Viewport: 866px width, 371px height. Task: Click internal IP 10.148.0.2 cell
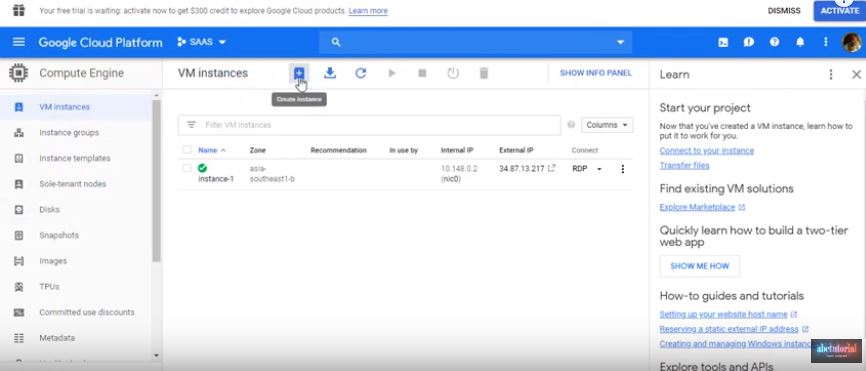click(x=459, y=173)
